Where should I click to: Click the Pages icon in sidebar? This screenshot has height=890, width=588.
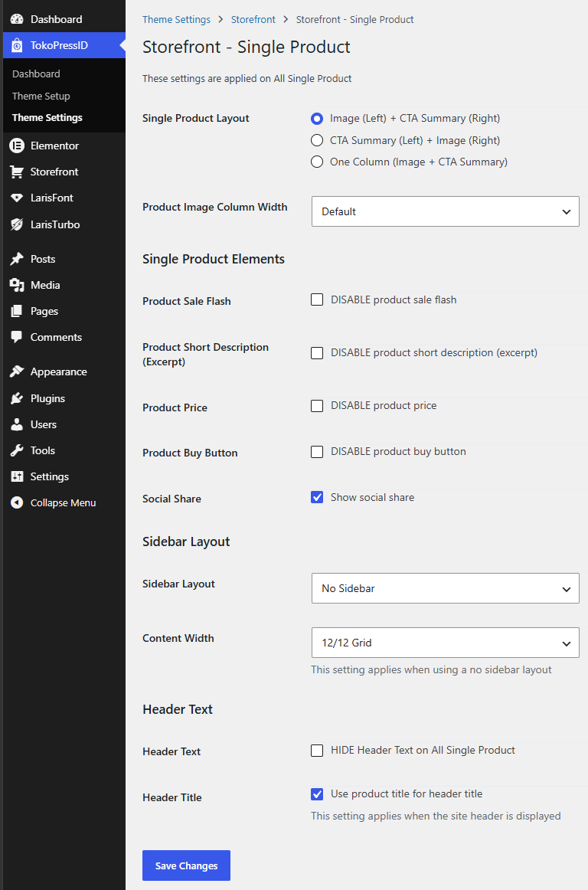[x=17, y=311]
